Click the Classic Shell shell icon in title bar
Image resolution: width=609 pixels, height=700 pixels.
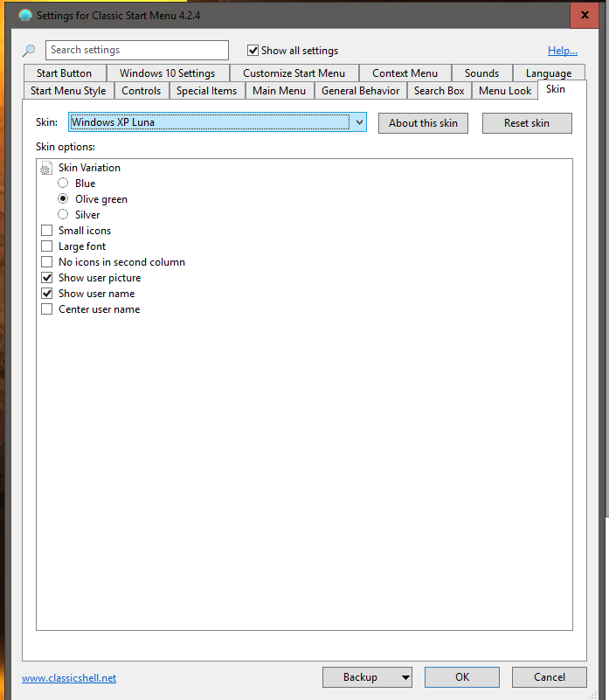click(x=25, y=15)
